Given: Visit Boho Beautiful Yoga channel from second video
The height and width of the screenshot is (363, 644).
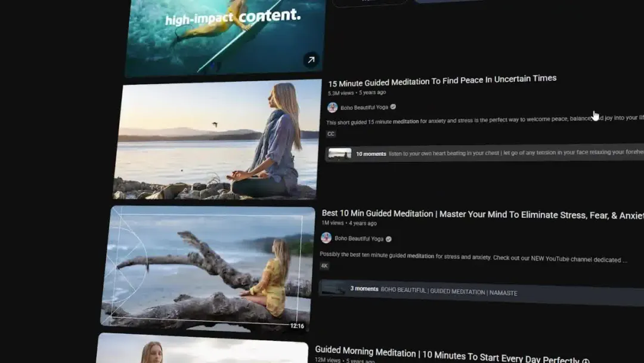Looking at the screenshot, I should pyautogui.click(x=358, y=238).
